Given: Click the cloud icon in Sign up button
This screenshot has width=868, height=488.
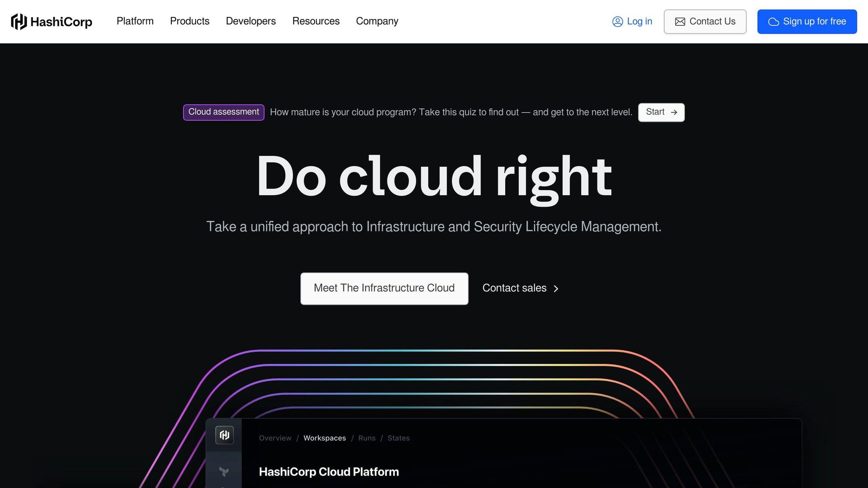Looking at the screenshot, I should [774, 21].
